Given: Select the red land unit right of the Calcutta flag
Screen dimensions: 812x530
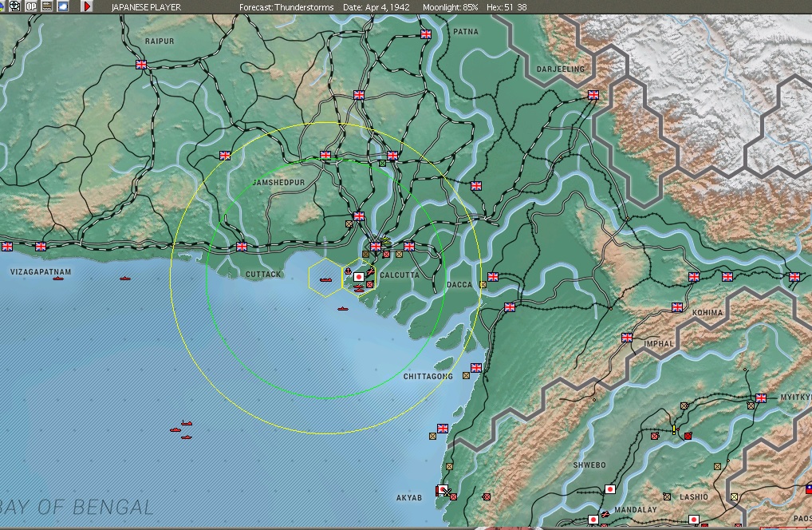Looking at the screenshot, I should pos(386,255).
